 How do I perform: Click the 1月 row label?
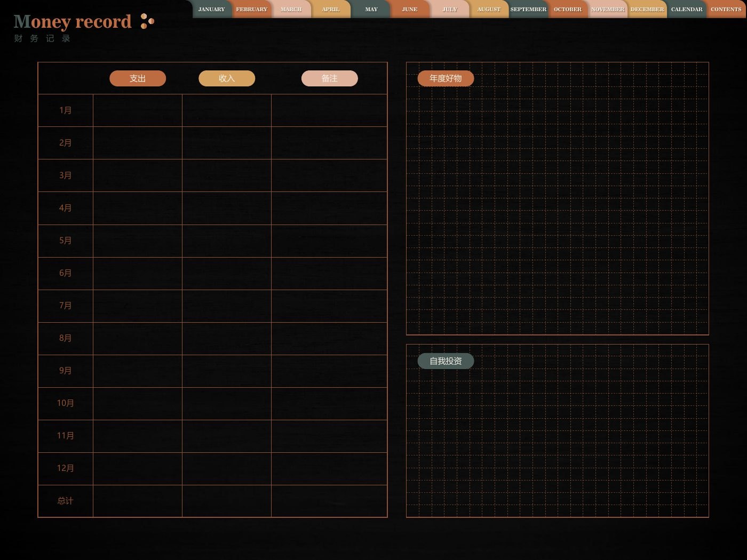point(66,110)
